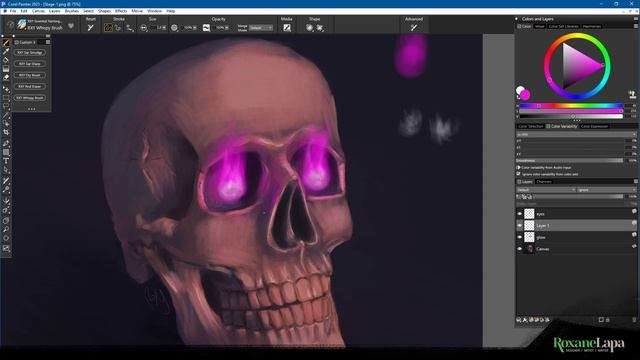Switch to the Channels tab
Image resolution: width=640 pixels, height=360 pixels.
click(544, 182)
